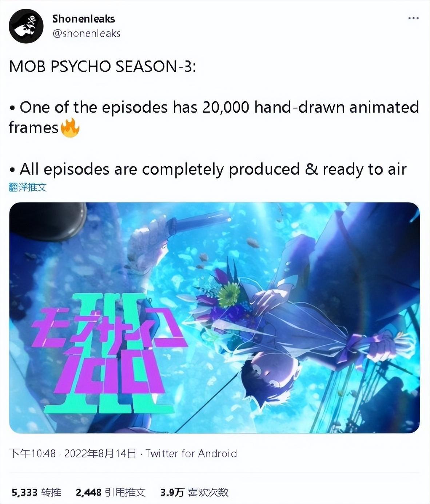
Task: Select the Mob Psycho 100 III logo in image
Action: 109,354
